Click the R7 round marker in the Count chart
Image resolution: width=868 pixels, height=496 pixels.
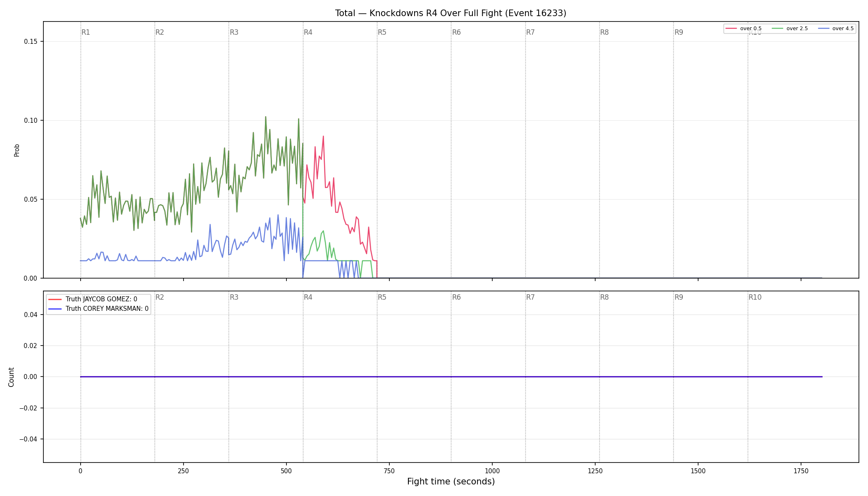pos(530,297)
